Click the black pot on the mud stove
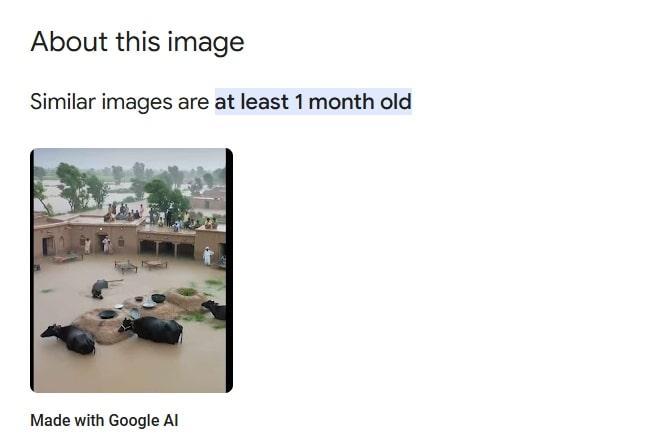Viewport: 661px width, 436px height. [x=107, y=314]
